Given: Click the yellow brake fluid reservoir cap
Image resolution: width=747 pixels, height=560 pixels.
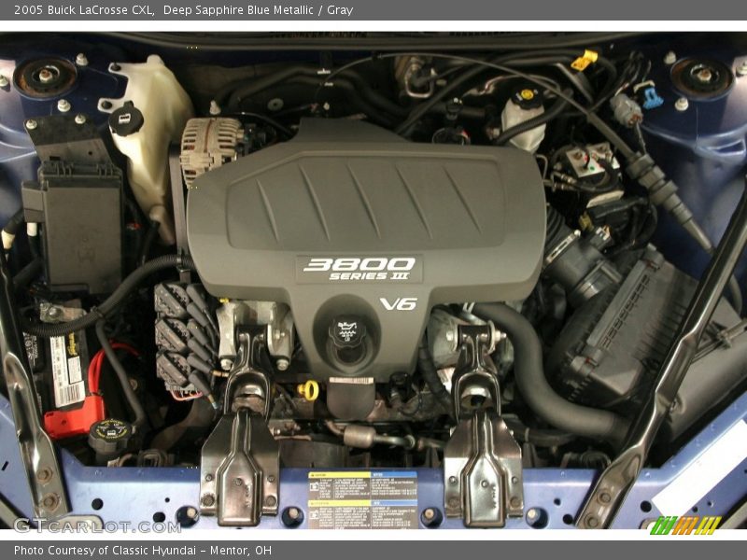Looking at the screenshot, I should pos(527,95).
